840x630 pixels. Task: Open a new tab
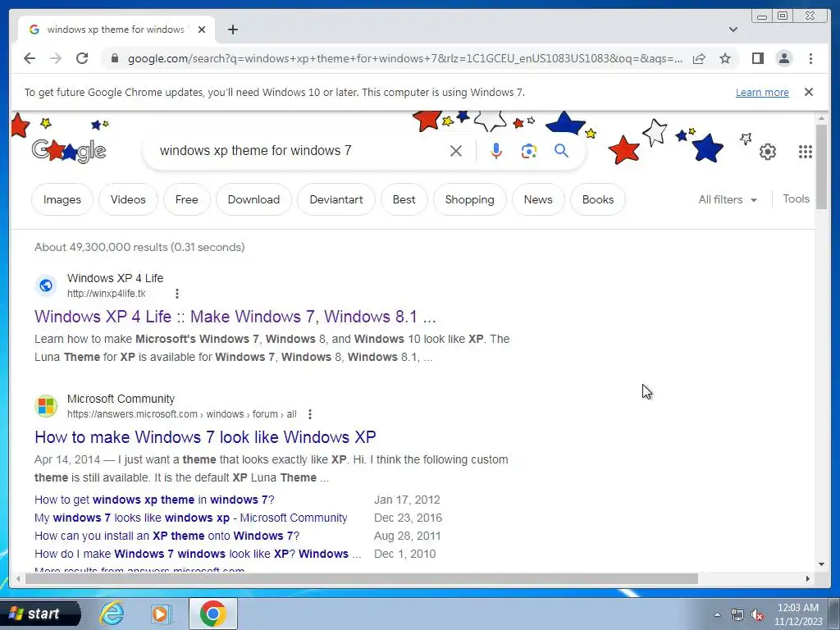tap(232, 30)
